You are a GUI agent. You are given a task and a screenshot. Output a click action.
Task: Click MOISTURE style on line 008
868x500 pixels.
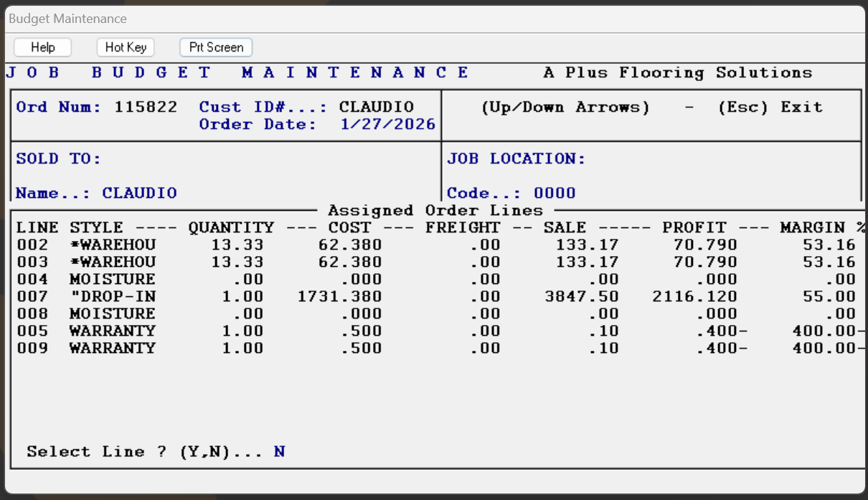(x=113, y=313)
